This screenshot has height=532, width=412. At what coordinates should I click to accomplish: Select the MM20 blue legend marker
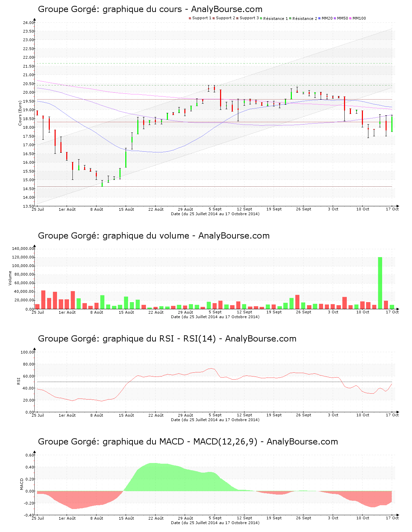click(320, 18)
